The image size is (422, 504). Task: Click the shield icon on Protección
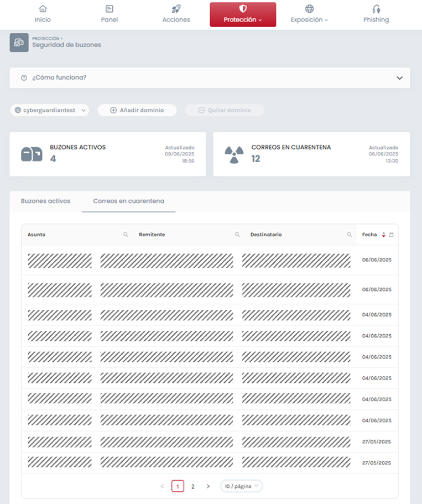(242, 9)
